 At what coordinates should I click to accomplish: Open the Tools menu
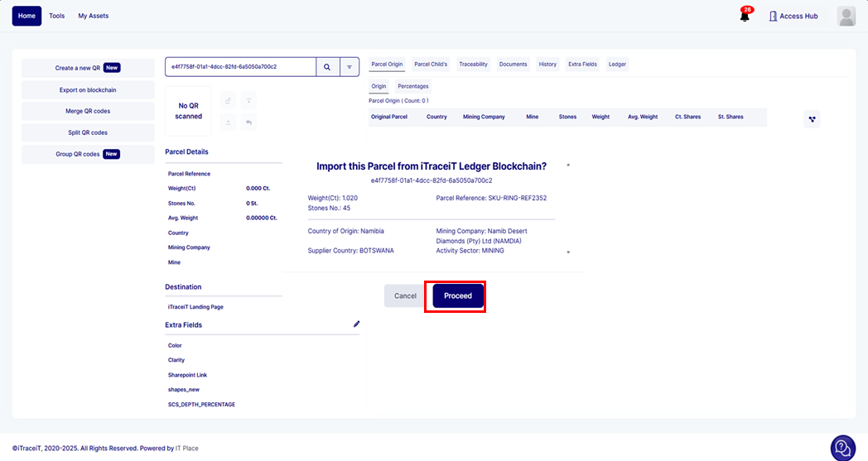[56, 16]
